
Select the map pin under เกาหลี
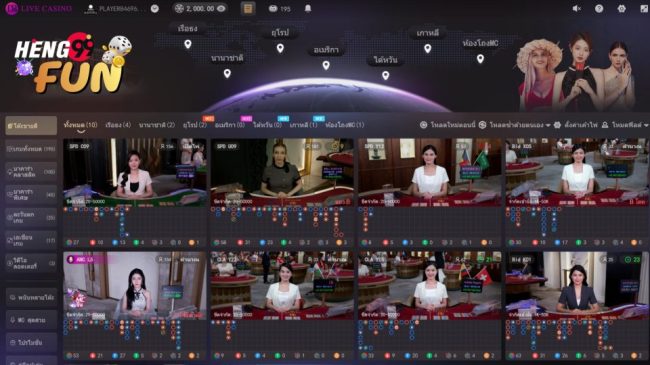[428, 49]
